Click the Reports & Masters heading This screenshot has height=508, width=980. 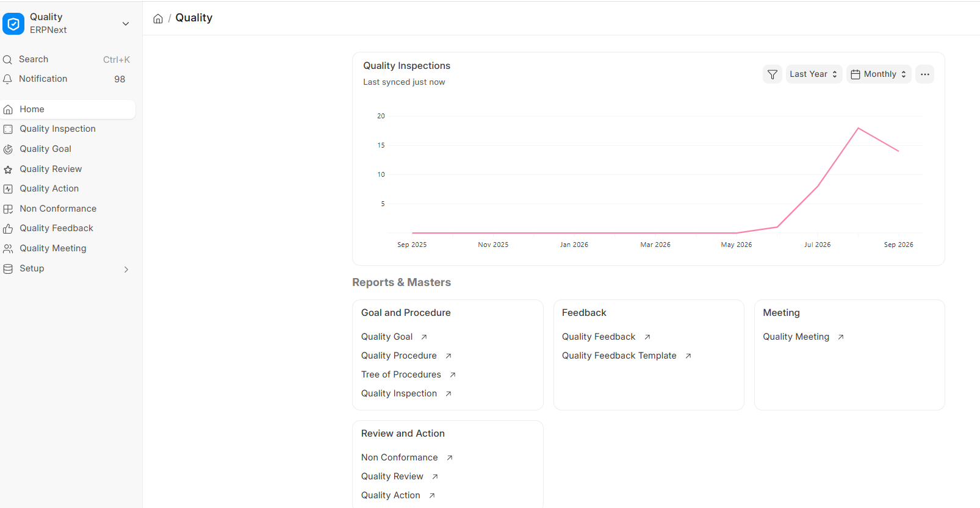pyautogui.click(x=402, y=282)
